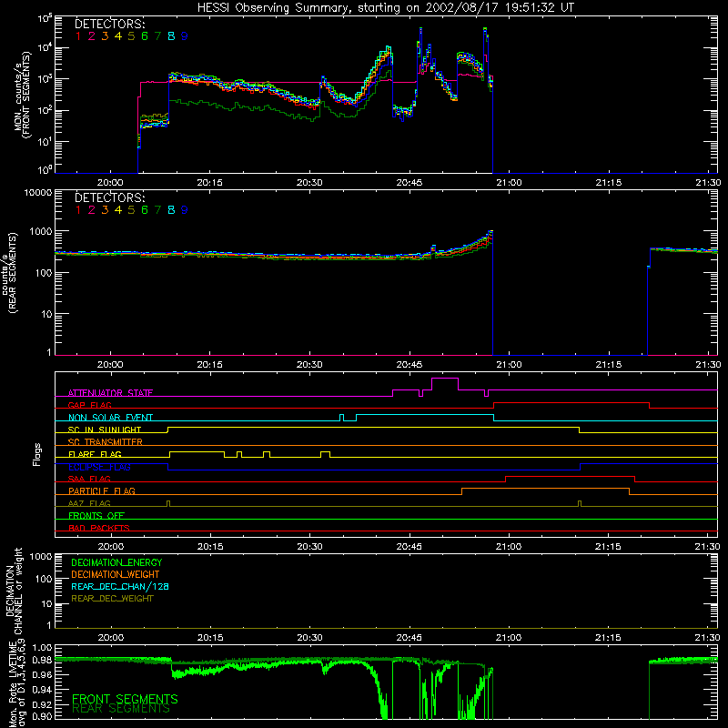Viewport: 728px width, 728px height.
Task: Click the HESSI Observing Summary title
Action: coord(386,8)
